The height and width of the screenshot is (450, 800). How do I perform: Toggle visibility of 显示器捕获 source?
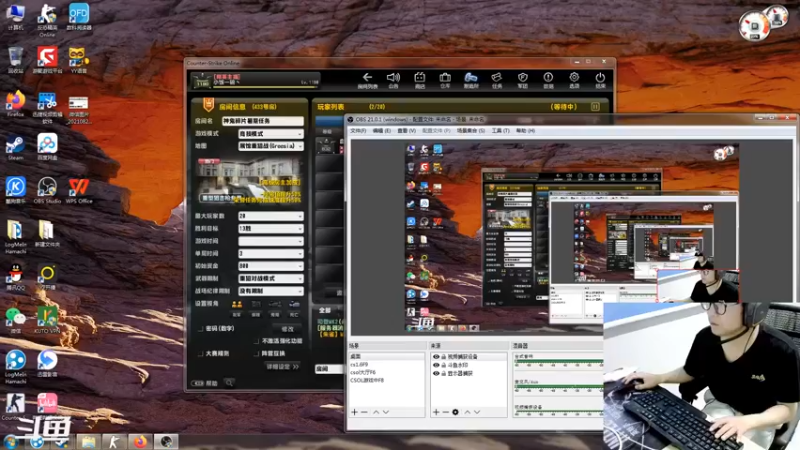coord(436,373)
